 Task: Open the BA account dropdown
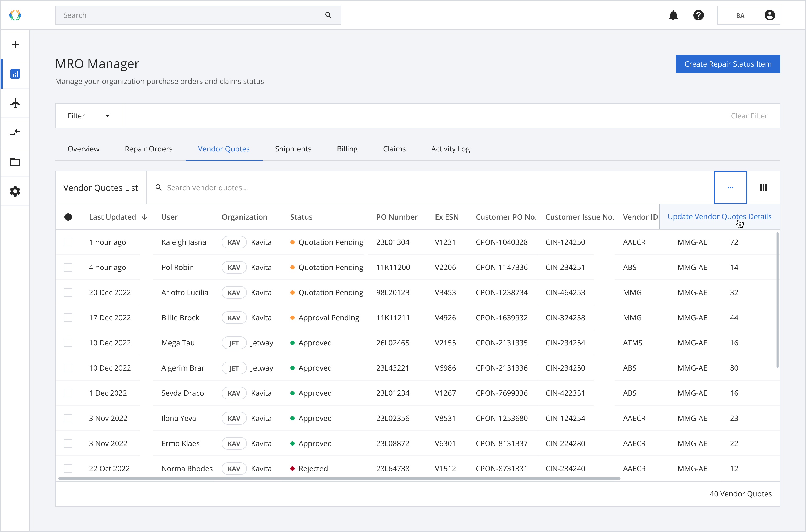tap(748, 15)
